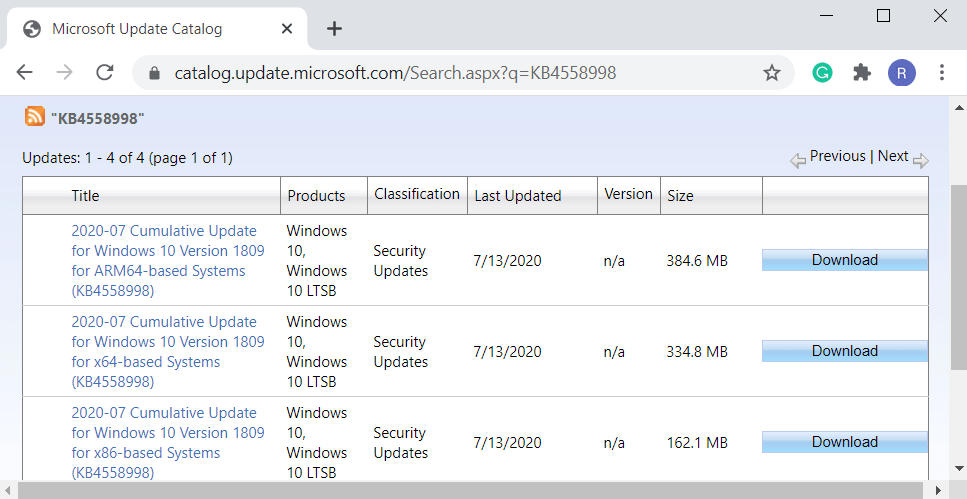The height and width of the screenshot is (499, 967).
Task: Click Security Updates in the ARM64 row
Action: pyautogui.click(x=401, y=261)
